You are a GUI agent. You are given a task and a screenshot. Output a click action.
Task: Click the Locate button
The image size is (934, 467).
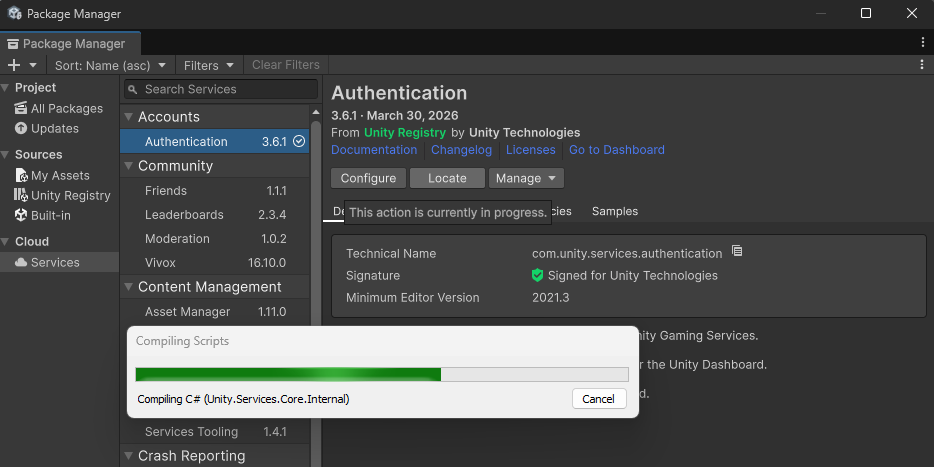tap(447, 178)
